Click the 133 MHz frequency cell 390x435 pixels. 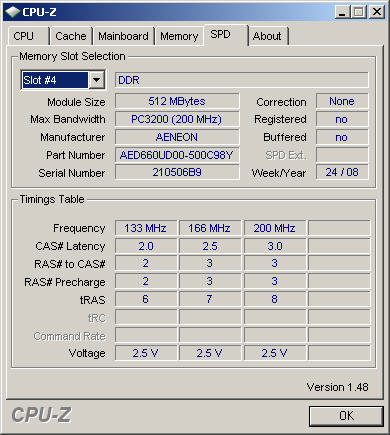[x=146, y=228]
